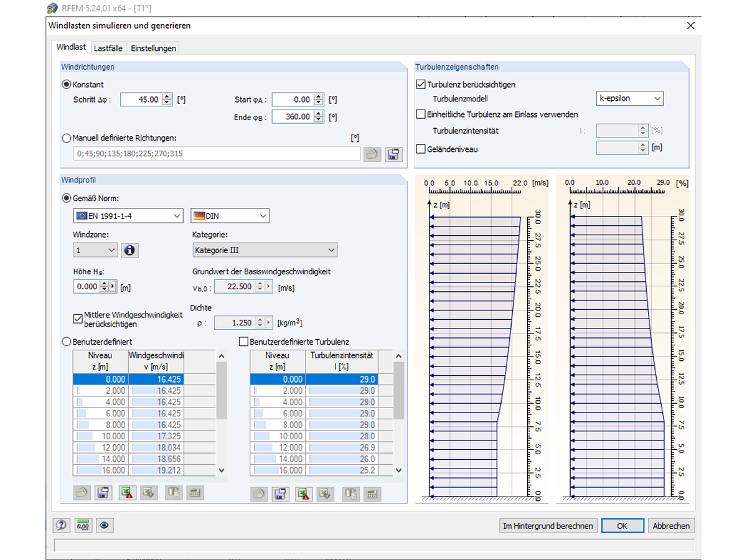Click the Im Hintergrund berechnen button

click(548, 525)
